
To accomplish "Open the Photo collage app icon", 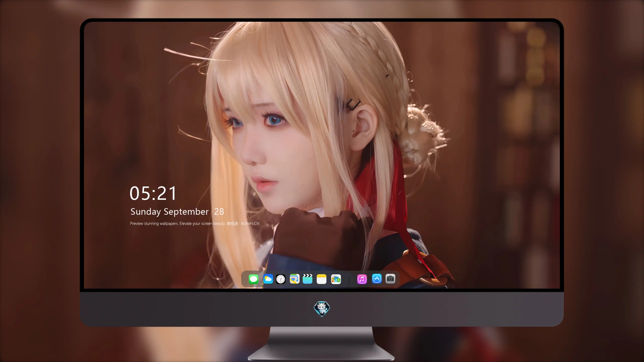I will pos(336,279).
